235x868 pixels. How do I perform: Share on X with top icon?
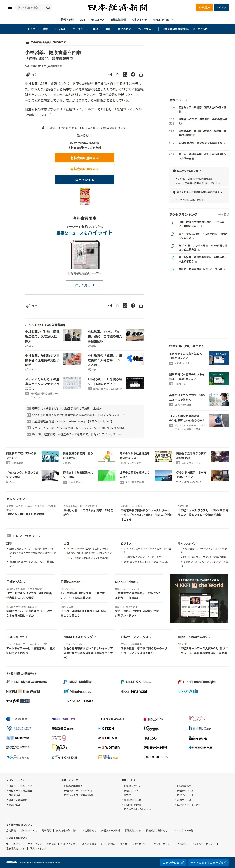pos(125,74)
